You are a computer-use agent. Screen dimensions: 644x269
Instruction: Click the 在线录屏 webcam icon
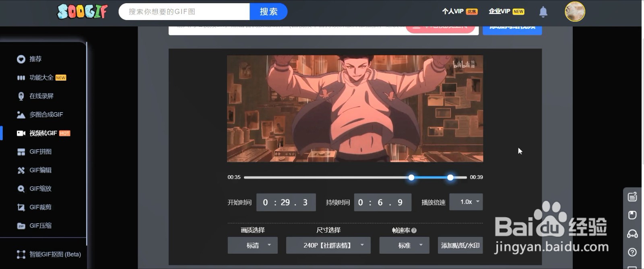click(21, 96)
